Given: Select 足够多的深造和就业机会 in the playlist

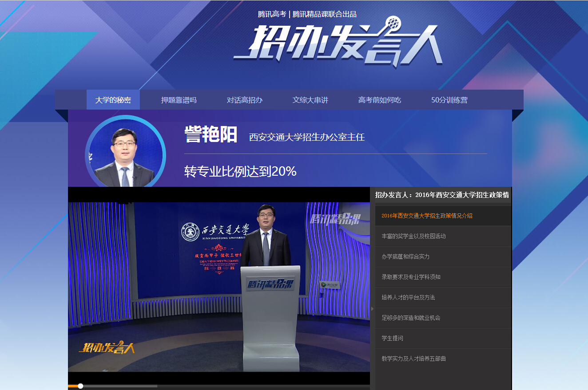Looking at the screenshot, I should tap(443, 318).
